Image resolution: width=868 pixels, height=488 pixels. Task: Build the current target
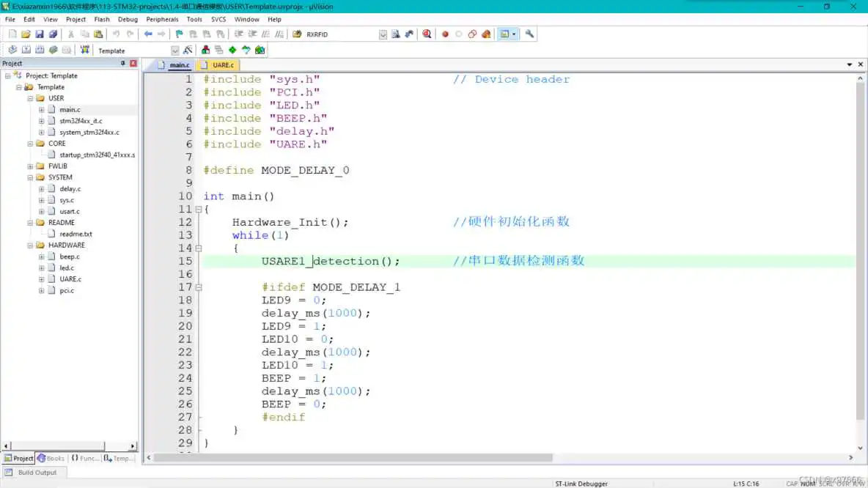pyautogui.click(x=26, y=50)
